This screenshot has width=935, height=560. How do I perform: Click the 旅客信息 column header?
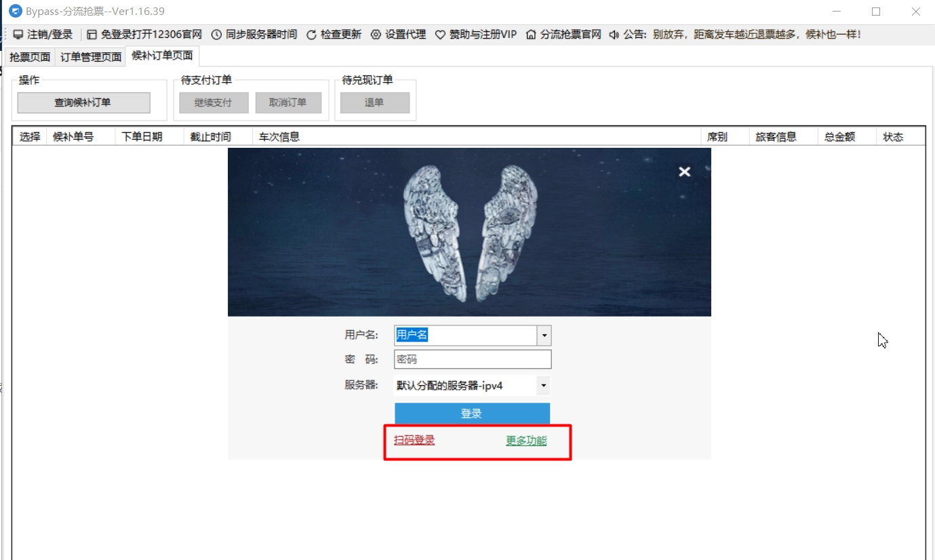pos(783,137)
